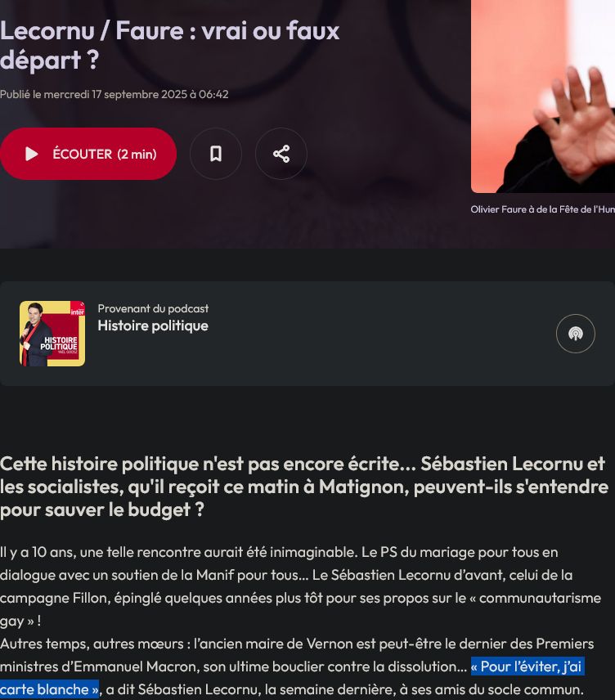Open the share options icon

281,154
